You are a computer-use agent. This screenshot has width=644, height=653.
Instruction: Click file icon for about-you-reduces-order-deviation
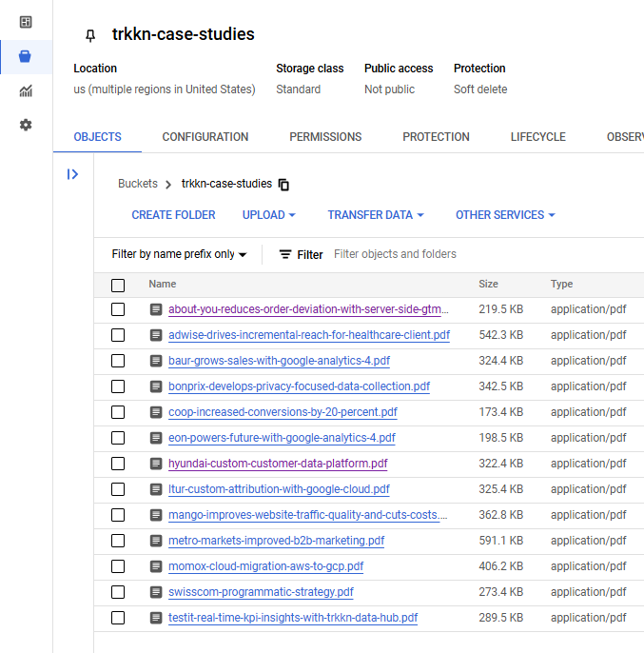coord(156,309)
